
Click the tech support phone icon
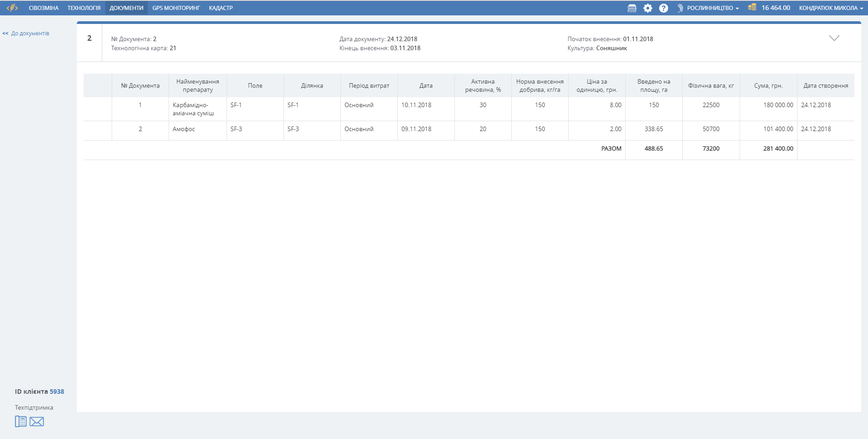pos(21,421)
